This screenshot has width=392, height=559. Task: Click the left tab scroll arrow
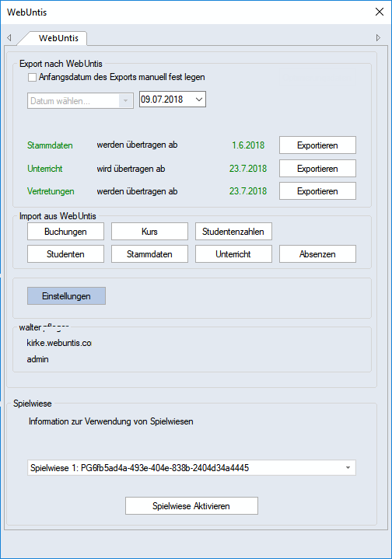click(9, 37)
